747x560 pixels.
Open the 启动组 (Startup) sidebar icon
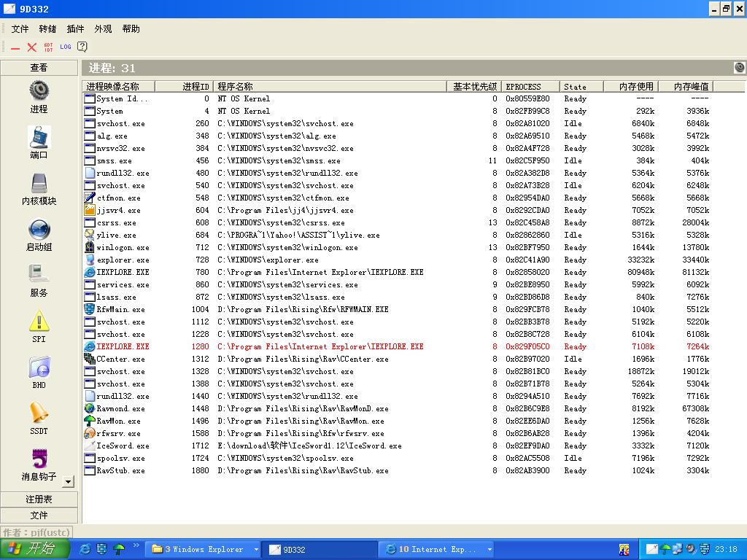(x=39, y=230)
